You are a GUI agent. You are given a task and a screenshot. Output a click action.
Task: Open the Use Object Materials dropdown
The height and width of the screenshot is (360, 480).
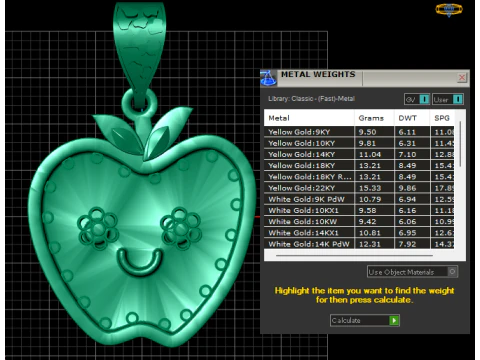(x=412, y=272)
